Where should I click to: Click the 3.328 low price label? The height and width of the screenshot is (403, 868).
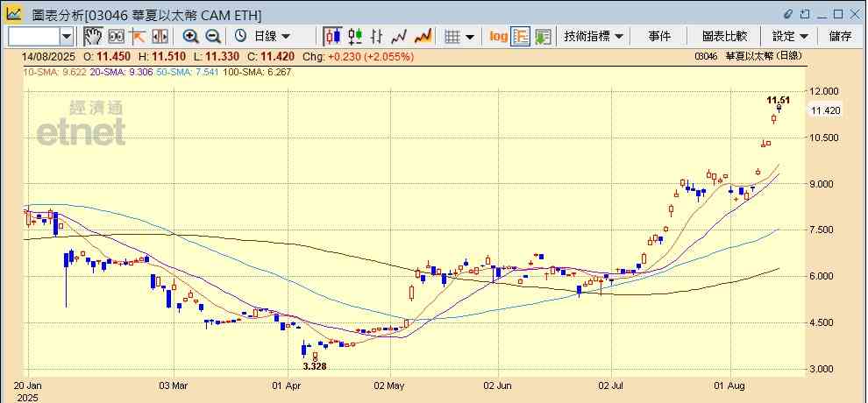coord(315,366)
